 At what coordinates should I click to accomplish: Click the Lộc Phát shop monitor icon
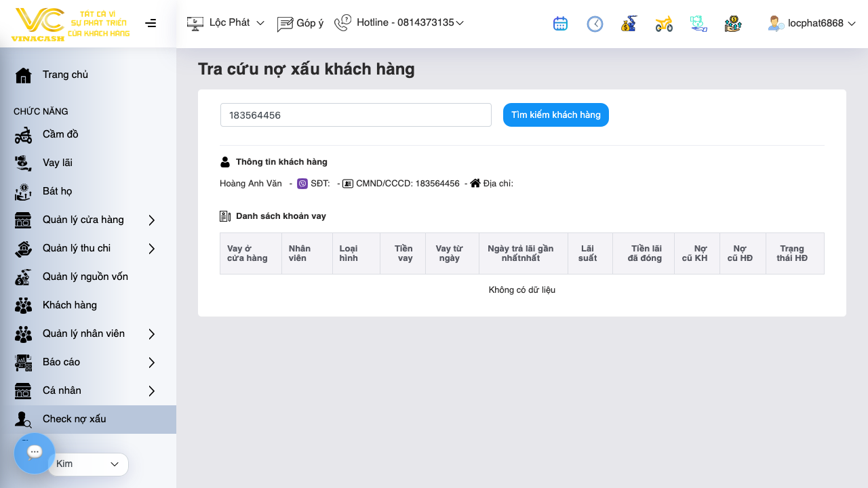coord(195,24)
